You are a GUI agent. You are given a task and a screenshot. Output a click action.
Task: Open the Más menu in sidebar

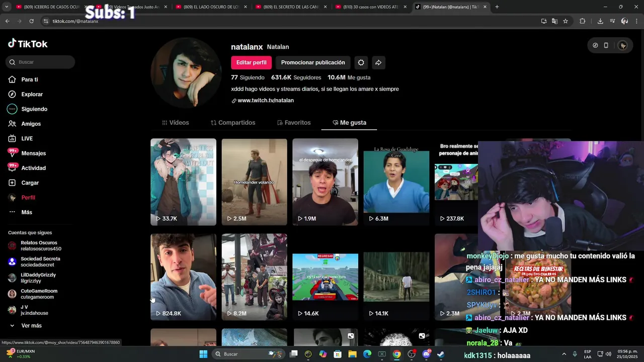coord(26,212)
